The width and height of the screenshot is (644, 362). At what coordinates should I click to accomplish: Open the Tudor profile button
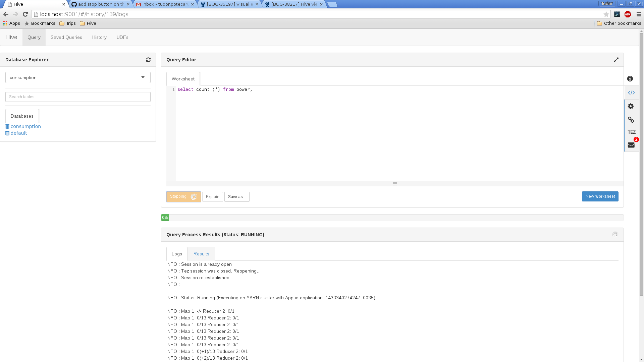coord(607,4)
